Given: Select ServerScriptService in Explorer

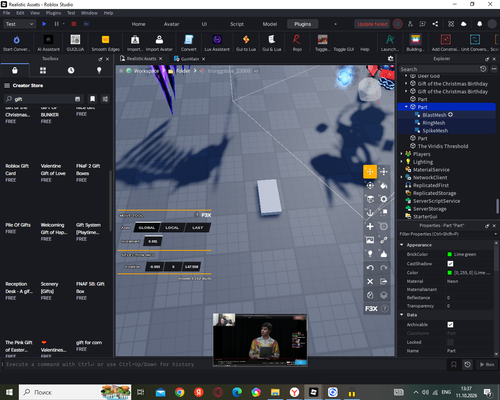Looking at the screenshot, I should tap(436, 201).
